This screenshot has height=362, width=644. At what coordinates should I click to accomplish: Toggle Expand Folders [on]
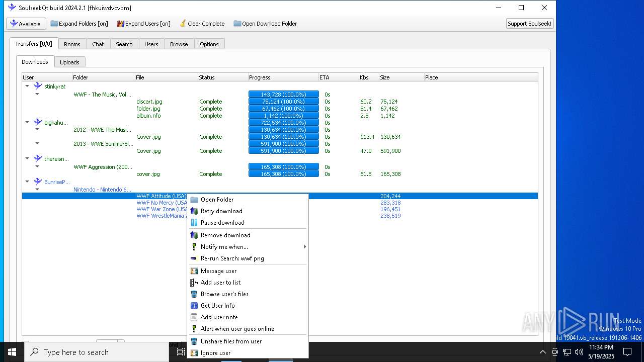[x=79, y=24]
